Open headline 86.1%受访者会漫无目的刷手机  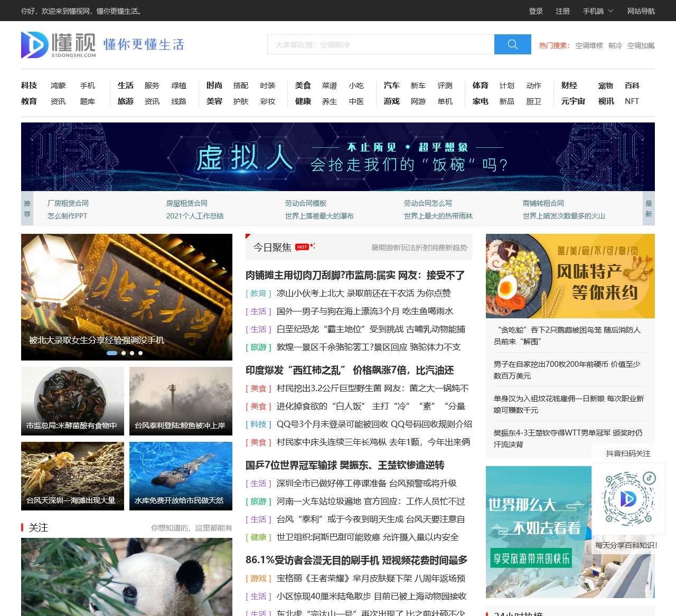pos(356,560)
